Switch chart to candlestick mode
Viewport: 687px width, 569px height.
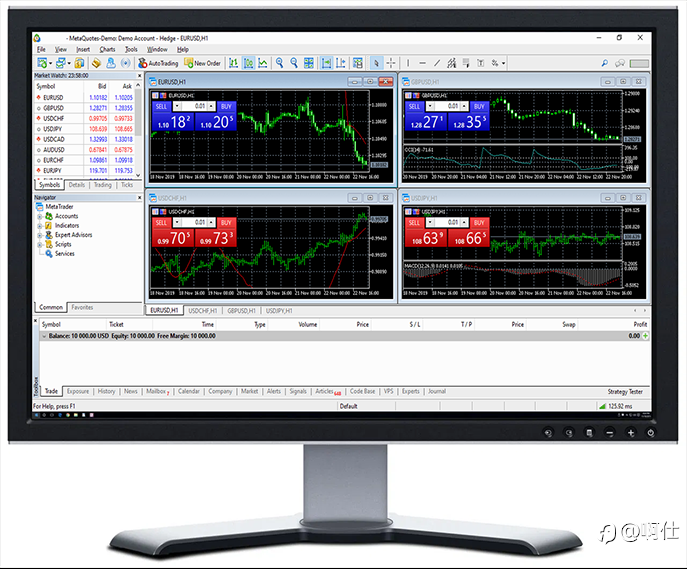[248, 63]
